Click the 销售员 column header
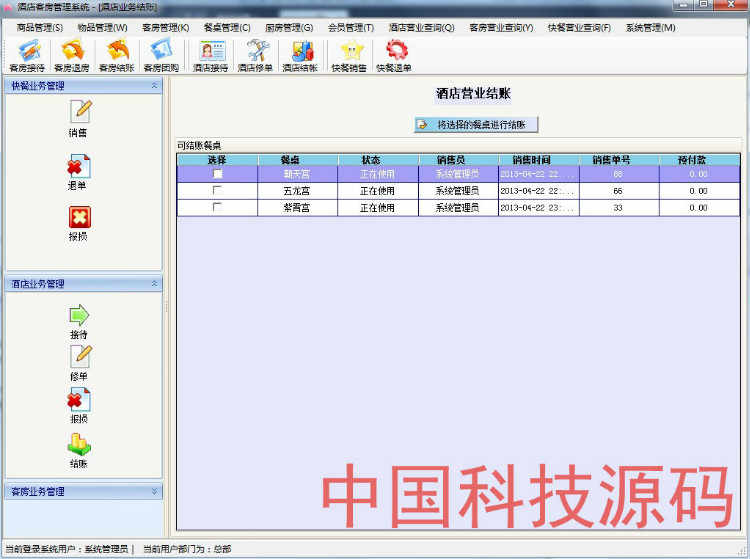Viewport: 750px width, 559px height. (x=458, y=160)
